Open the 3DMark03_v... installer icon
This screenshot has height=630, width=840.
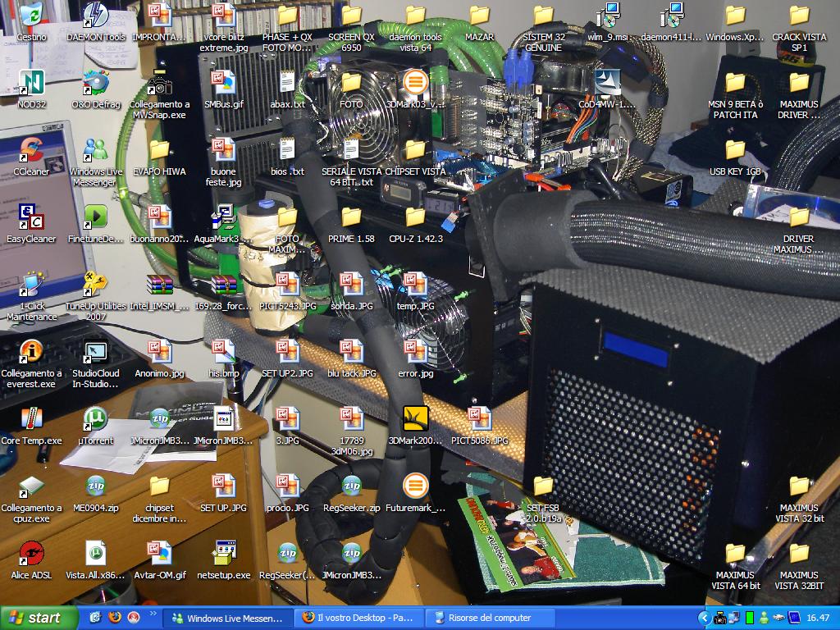pos(415,82)
